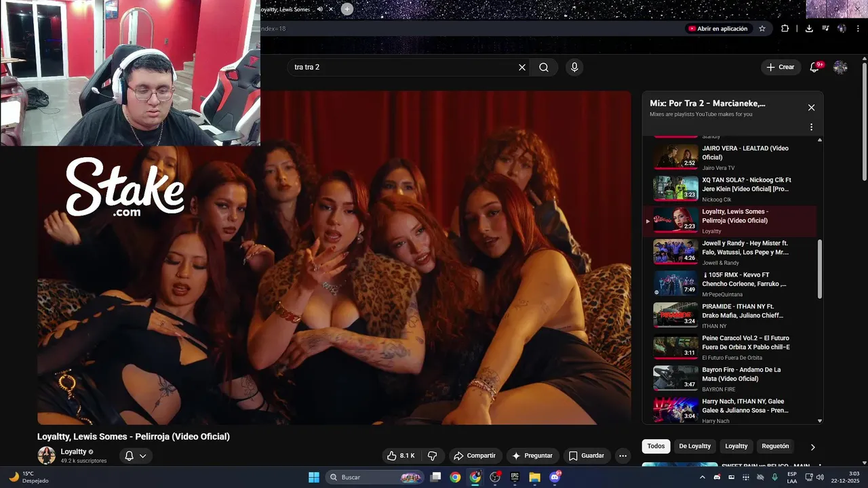Open Task View in the taskbar

[436, 477]
